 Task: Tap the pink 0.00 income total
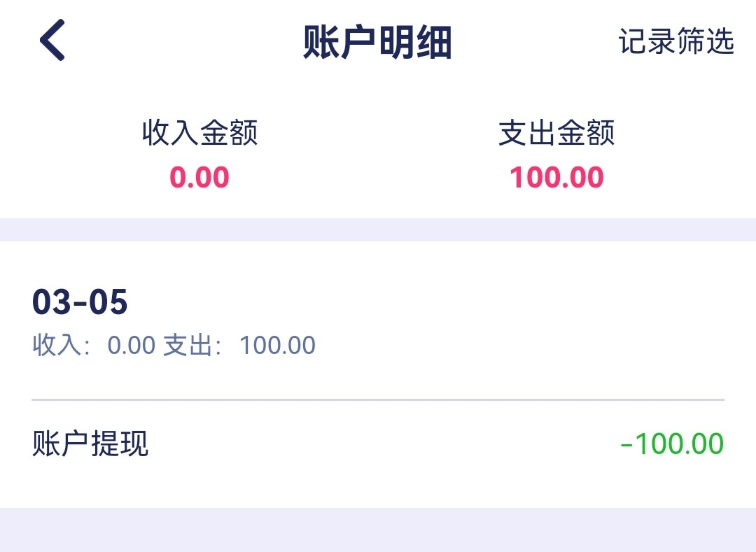pos(199,178)
